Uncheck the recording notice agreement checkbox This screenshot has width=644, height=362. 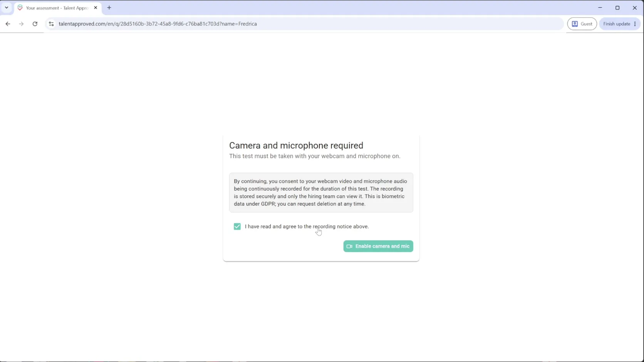tap(237, 227)
